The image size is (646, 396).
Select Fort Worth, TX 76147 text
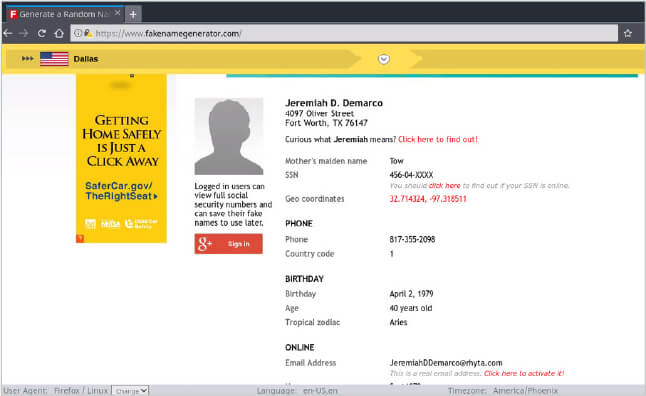(326, 123)
